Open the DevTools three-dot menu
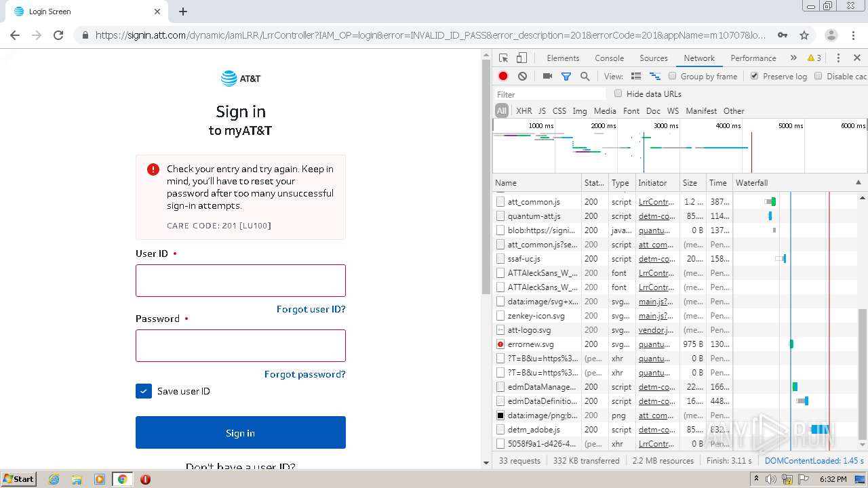Screen dimensions: 868x488 click(x=838, y=58)
